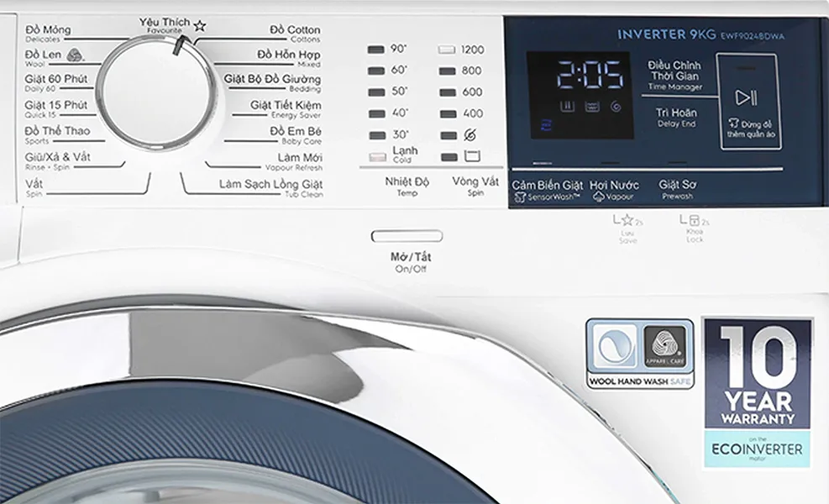Click the 1200 spin speed indicator
Image resolution: width=829 pixels, height=504 pixels.
tap(446, 50)
